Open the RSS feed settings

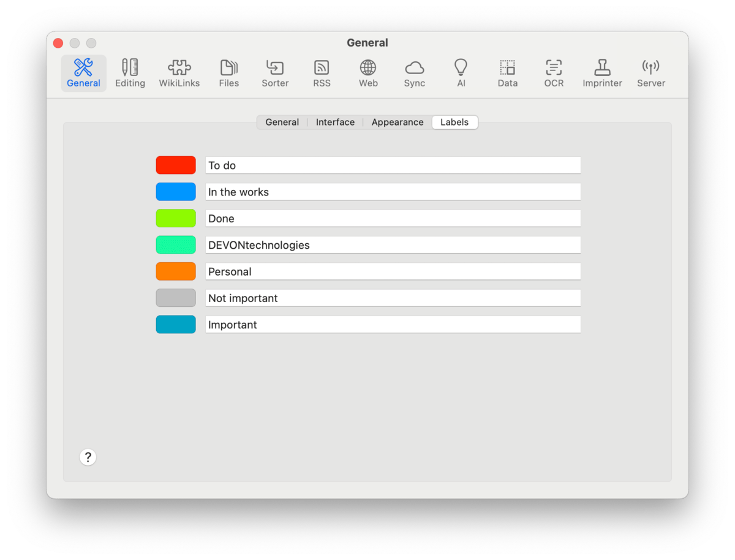(x=322, y=74)
